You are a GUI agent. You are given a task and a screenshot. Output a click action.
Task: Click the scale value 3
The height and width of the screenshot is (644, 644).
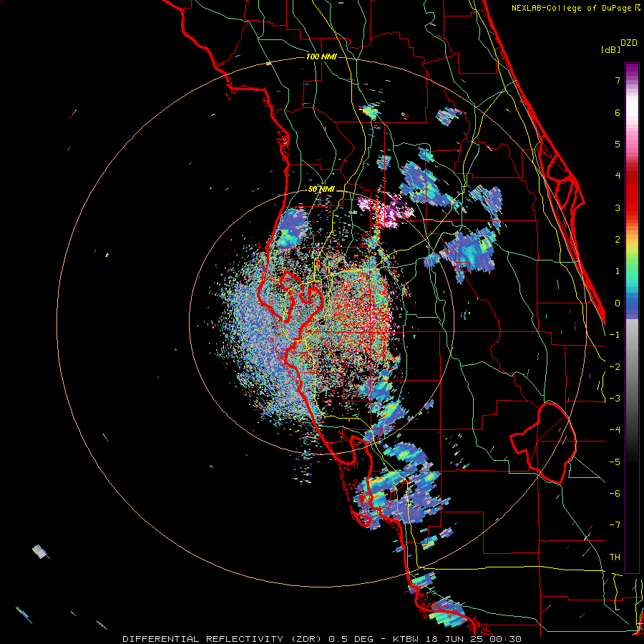pos(618,208)
